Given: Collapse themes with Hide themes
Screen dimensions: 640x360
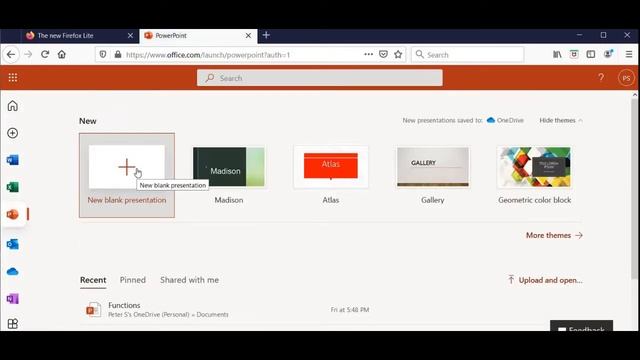Looking at the screenshot, I should (x=561, y=120).
